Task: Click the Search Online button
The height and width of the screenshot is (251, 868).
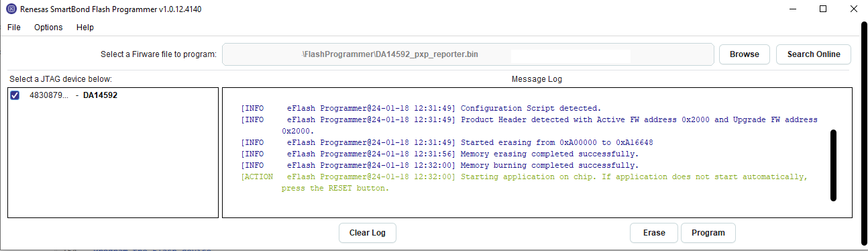Action: pyautogui.click(x=814, y=54)
